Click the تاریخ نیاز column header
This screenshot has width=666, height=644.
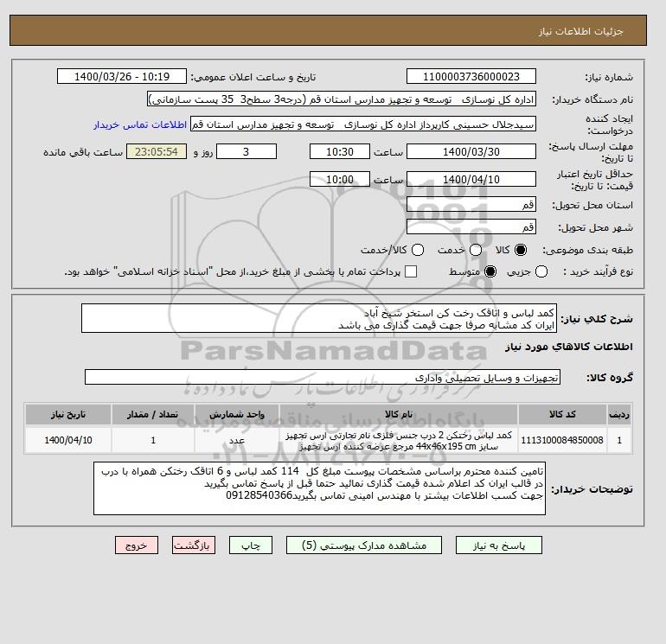click(68, 414)
